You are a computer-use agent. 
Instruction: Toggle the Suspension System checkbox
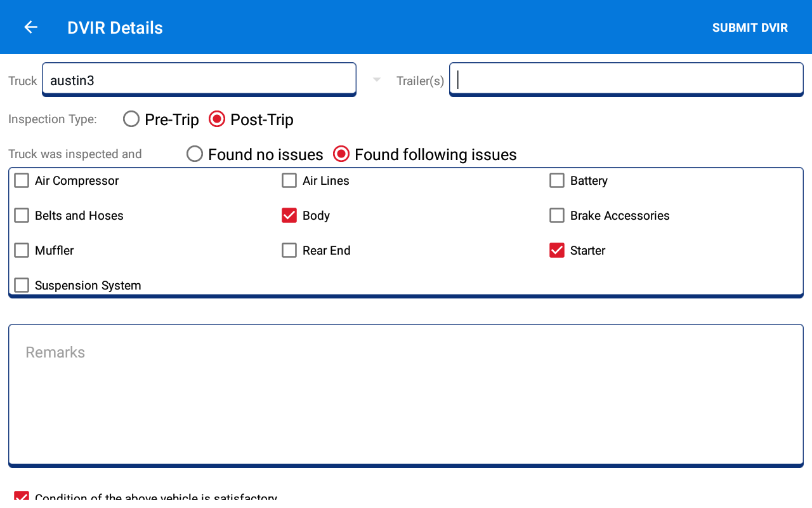22,285
